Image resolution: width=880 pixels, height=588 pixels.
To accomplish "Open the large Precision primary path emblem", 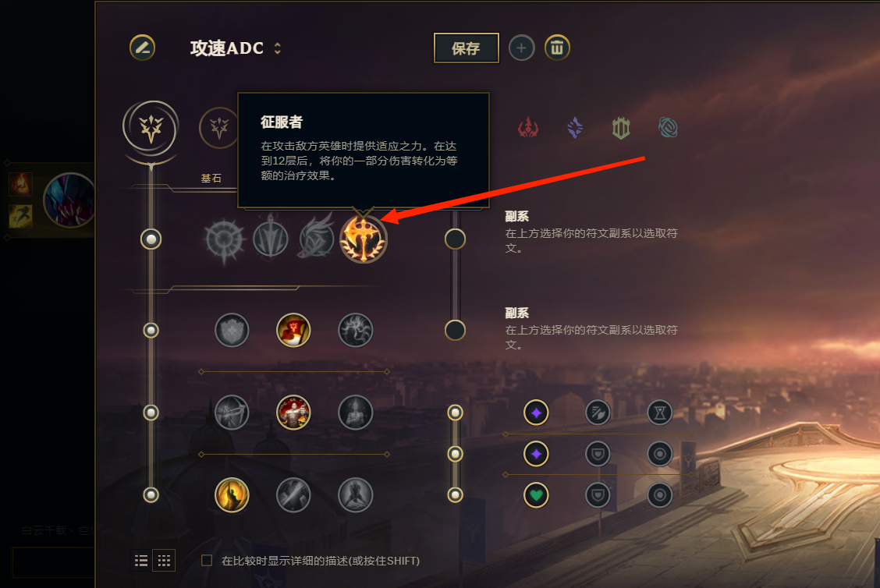I will point(151,129).
